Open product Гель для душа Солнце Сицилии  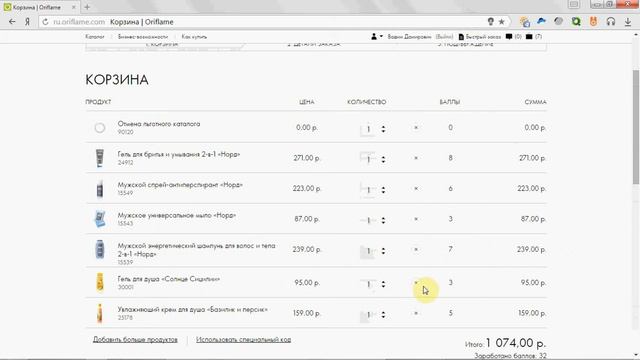(169, 279)
